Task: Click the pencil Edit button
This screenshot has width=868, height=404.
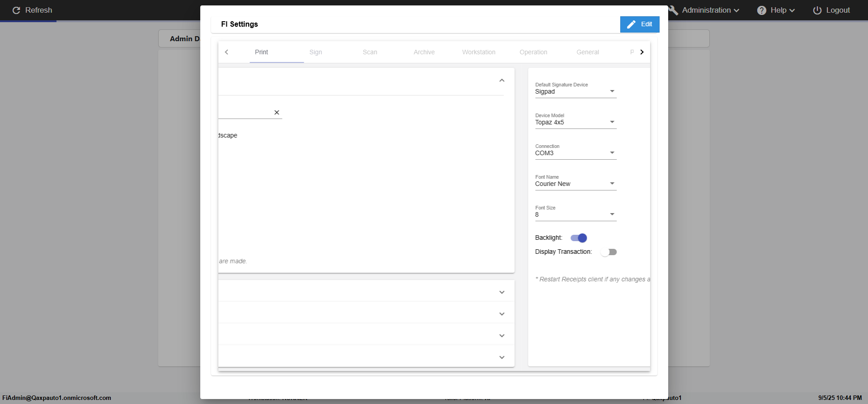Action: click(x=639, y=24)
